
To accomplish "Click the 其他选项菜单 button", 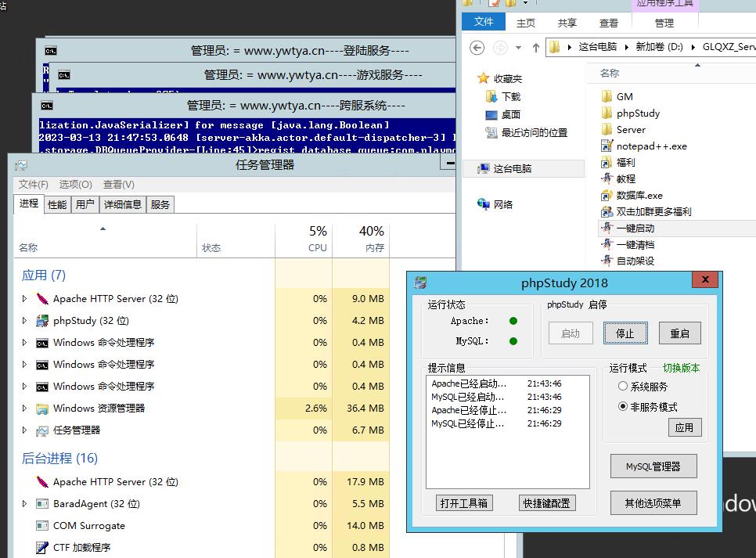I will (653, 503).
